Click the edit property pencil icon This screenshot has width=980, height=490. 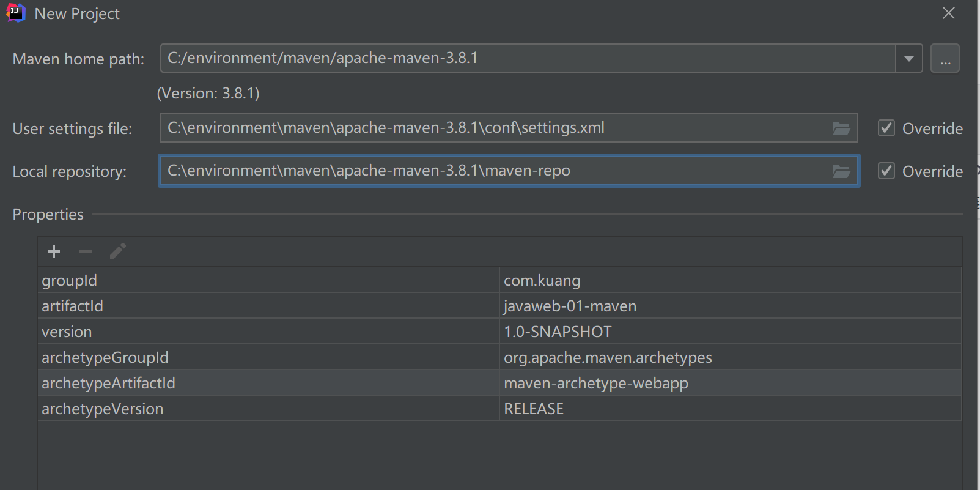(117, 251)
